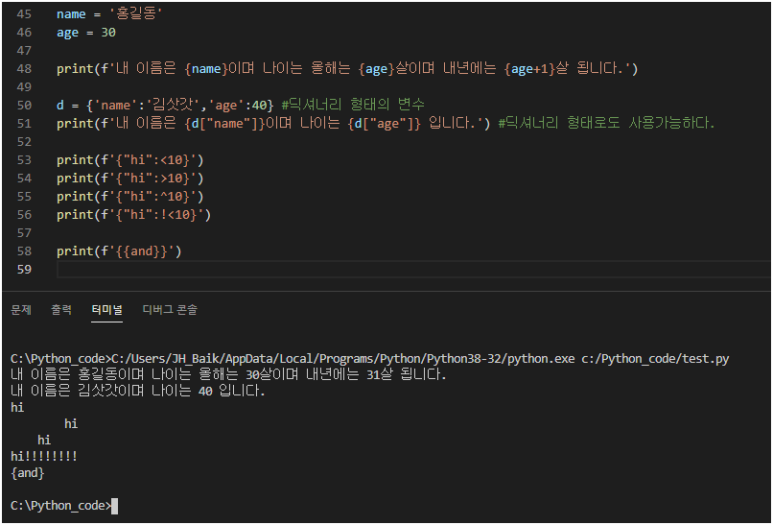Click the print(f'{"hi":>10}') statement
The height and width of the screenshot is (525, 773).
130,178
